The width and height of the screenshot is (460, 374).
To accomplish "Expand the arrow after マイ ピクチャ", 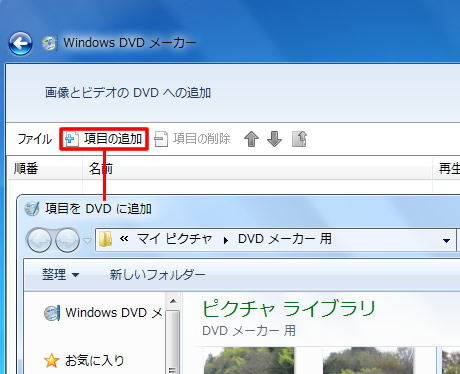I will [226, 240].
